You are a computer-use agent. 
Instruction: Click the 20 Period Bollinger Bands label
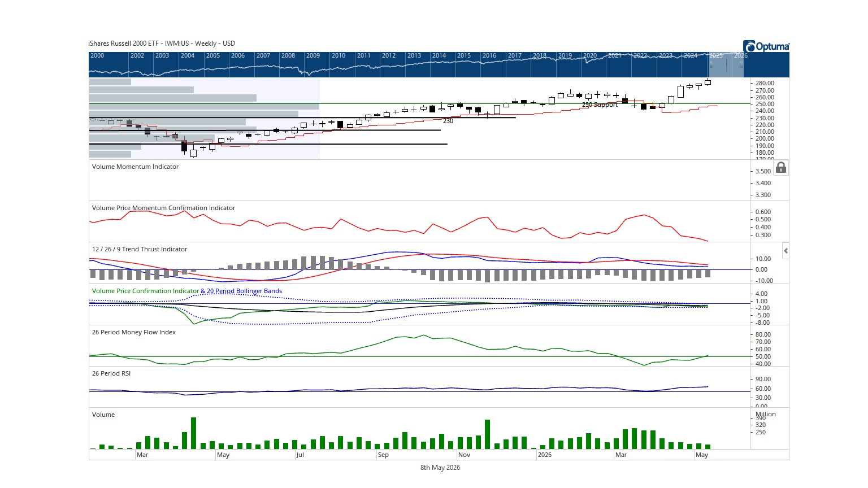[x=244, y=291]
